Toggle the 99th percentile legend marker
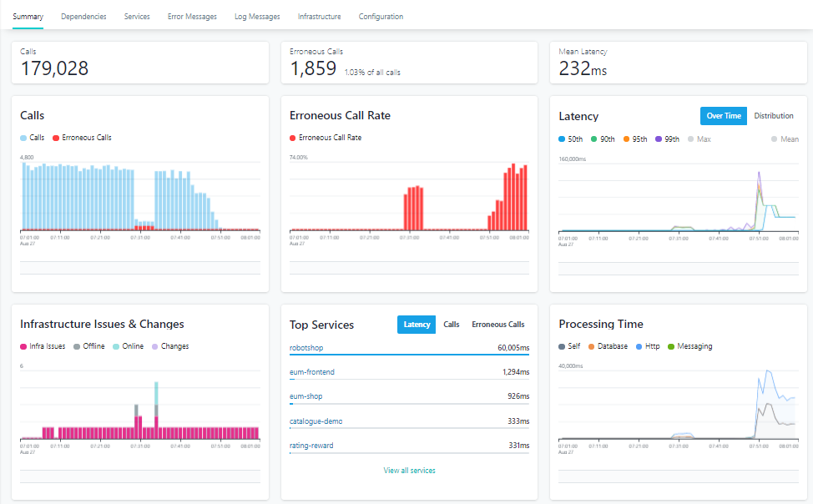The height and width of the screenshot is (504, 813). 659,139
